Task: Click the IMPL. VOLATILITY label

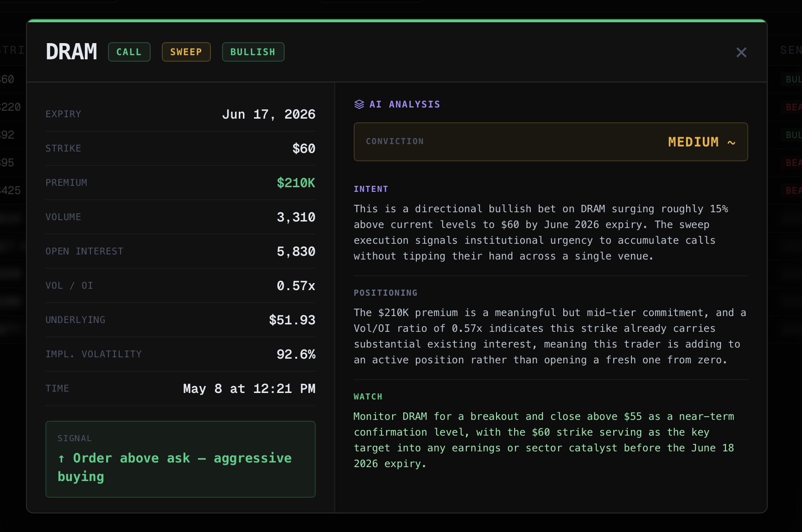Action: coord(94,354)
